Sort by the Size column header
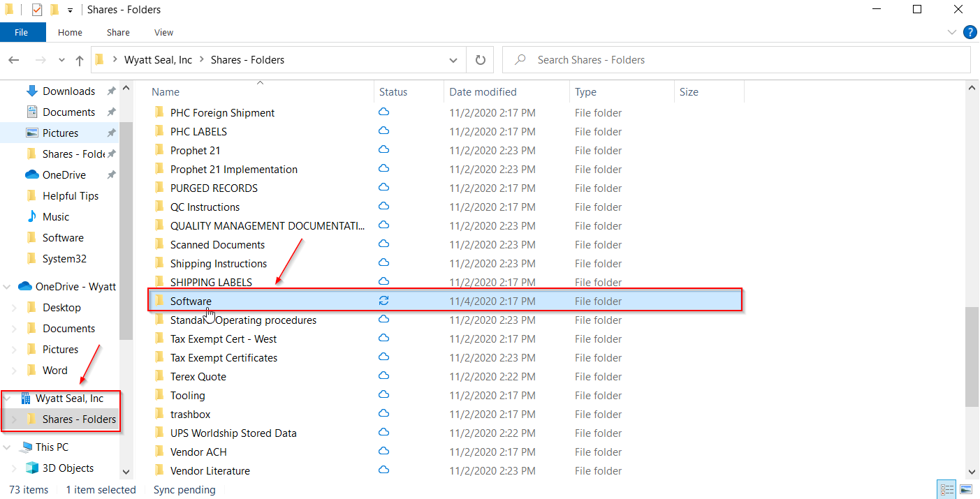Image resolution: width=980 pixels, height=499 pixels. [x=689, y=92]
